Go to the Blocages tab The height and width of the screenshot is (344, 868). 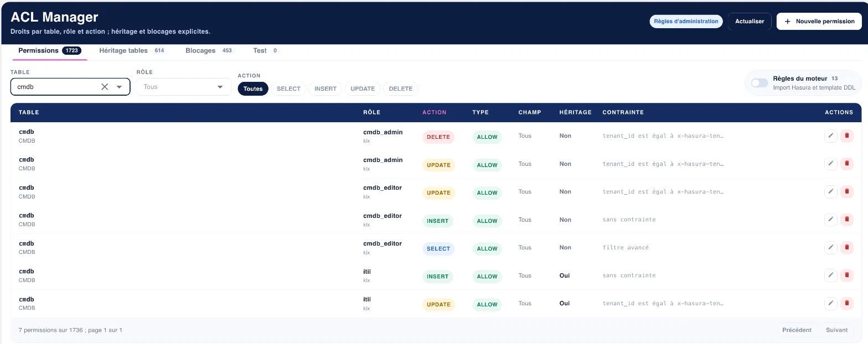[x=210, y=51]
